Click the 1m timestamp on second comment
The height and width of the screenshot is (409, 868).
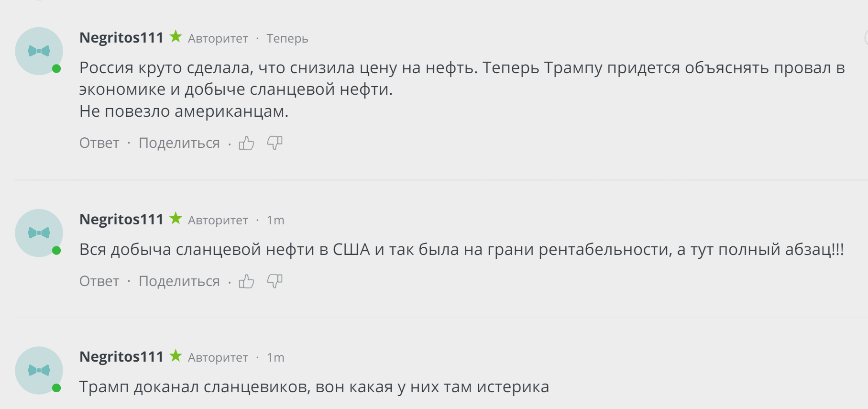point(275,221)
